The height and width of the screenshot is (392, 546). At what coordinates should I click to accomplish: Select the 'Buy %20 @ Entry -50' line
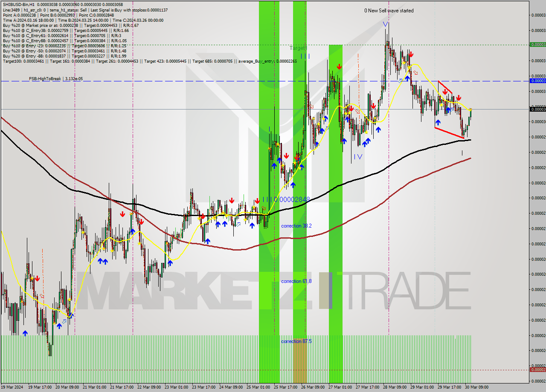pos(64,51)
